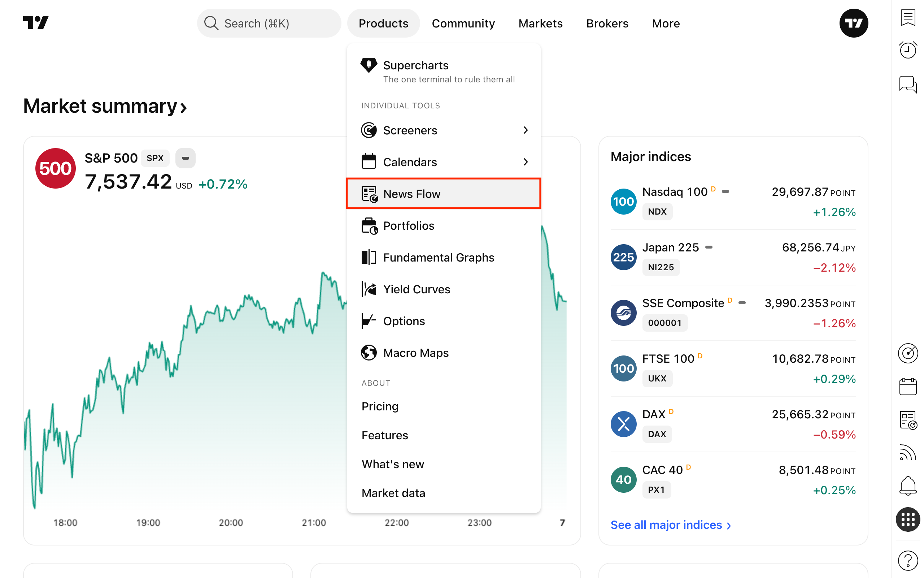924x578 pixels.
Task: Open the Markets menu
Action: [x=540, y=23]
